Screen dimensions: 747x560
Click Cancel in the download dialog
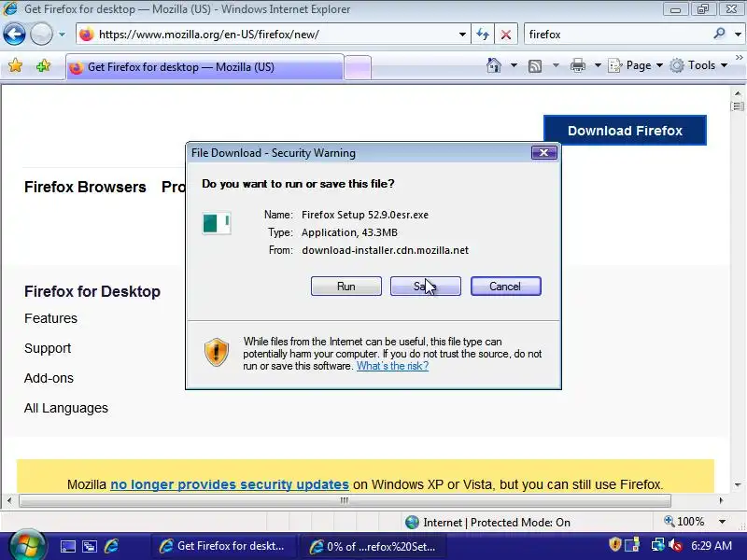coord(505,287)
